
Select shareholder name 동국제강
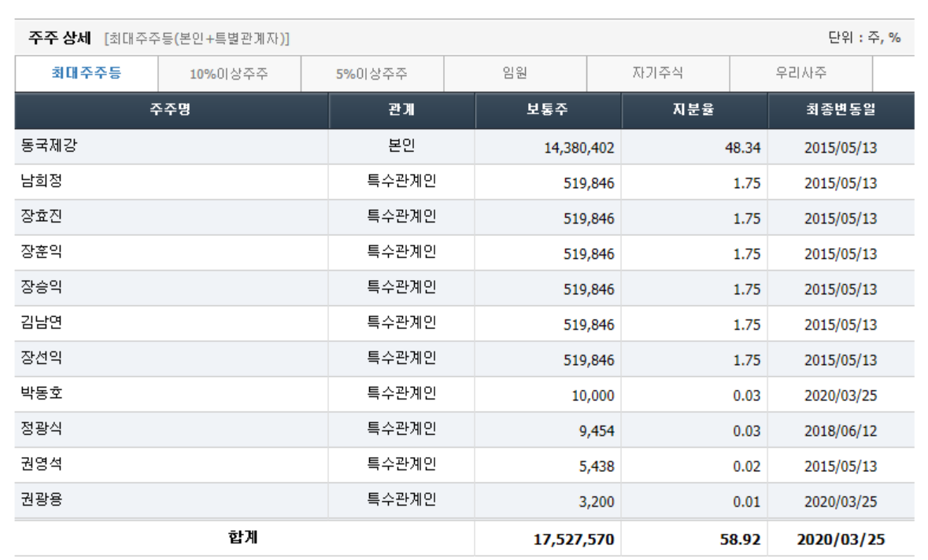tap(49, 146)
